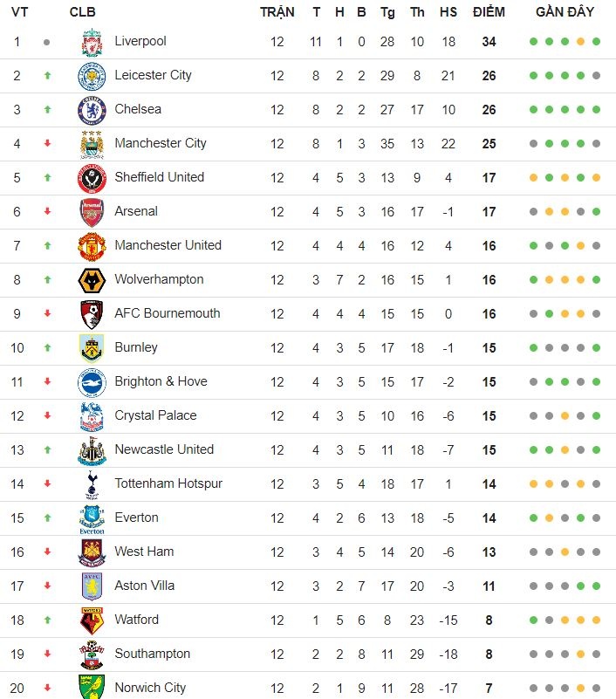
Task: Click Manchester City's red down arrow
Action: click(47, 144)
